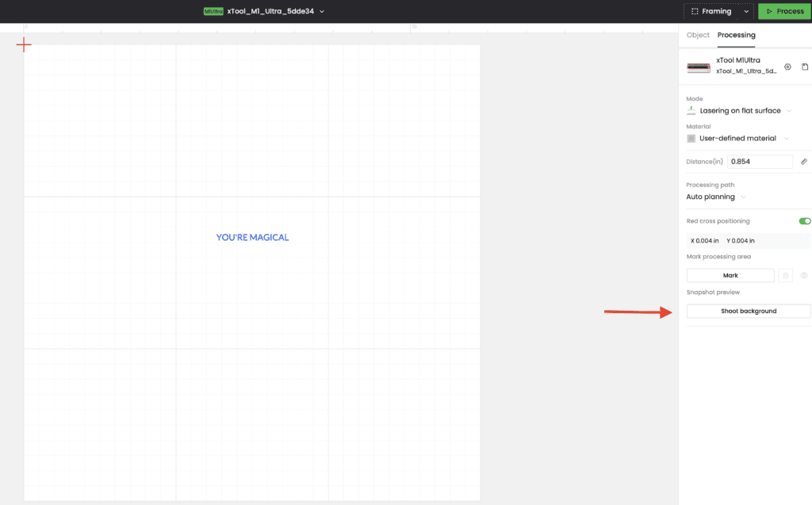812x505 pixels.
Task: Disable Red cross positioning toggle
Action: click(805, 221)
